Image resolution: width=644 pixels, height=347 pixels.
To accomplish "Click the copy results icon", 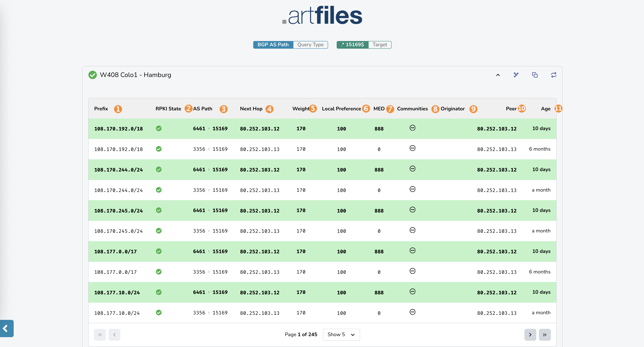I will (x=535, y=75).
